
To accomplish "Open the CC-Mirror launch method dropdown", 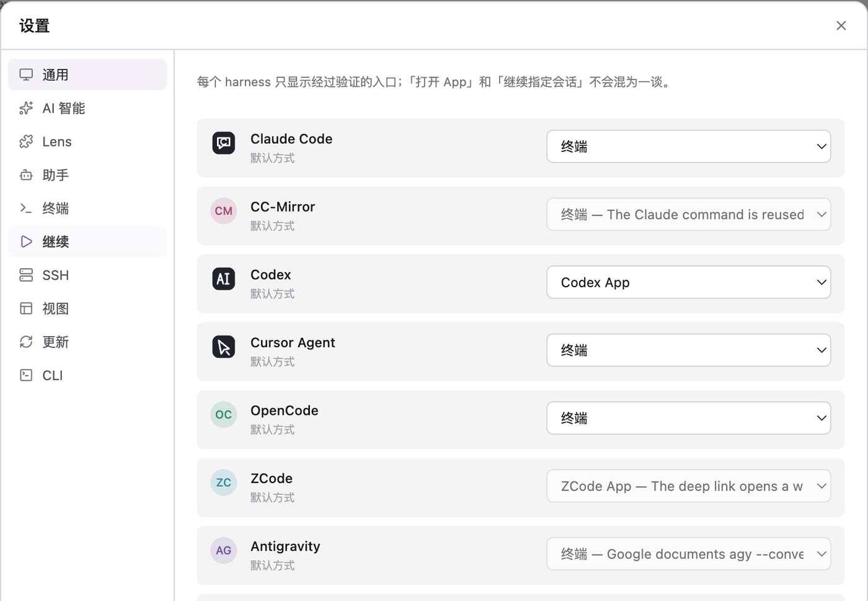I will click(x=689, y=215).
